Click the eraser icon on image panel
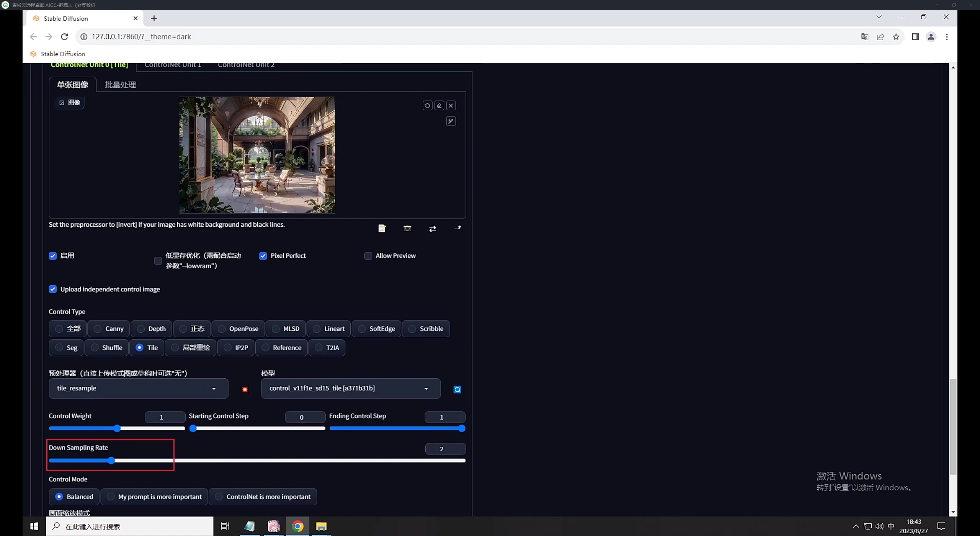 pyautogui.click(x=439, y=105)
